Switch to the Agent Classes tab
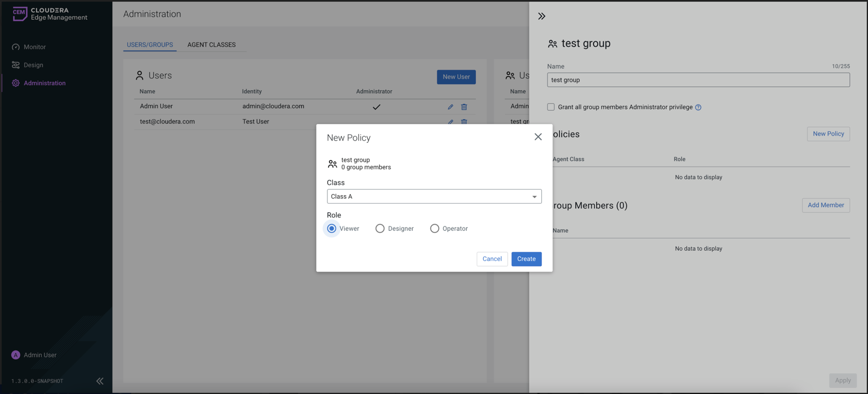Screen dimensions: 868x394 (211, 45)
